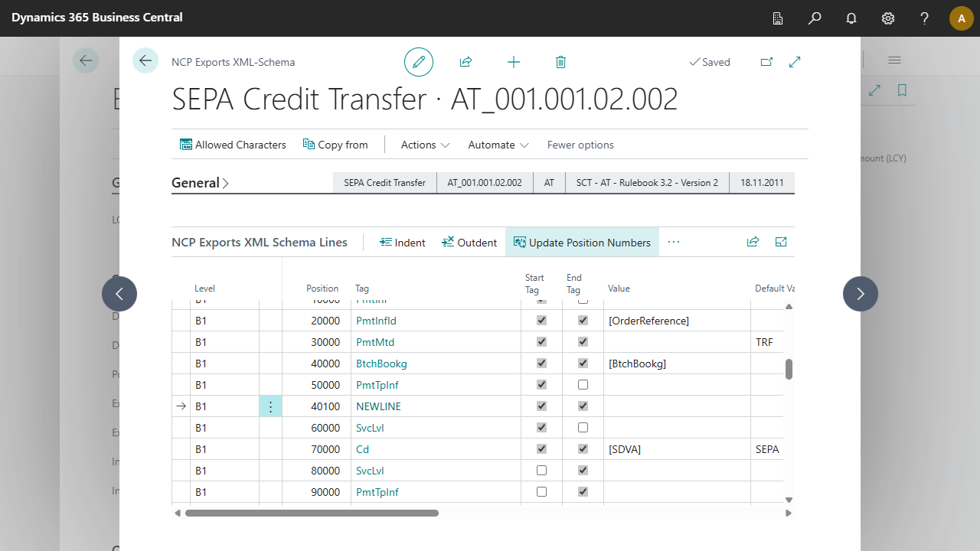The width and height of the screenshot is (980, 551).
Task: Click the notifications bell icon
Action: pos(851,18)
